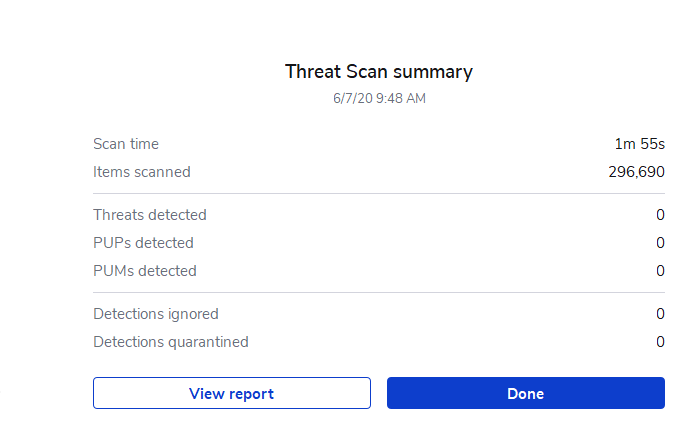
Task: Click the 6/7/20 9:48 AM timestamp
Action: [379, 98]
